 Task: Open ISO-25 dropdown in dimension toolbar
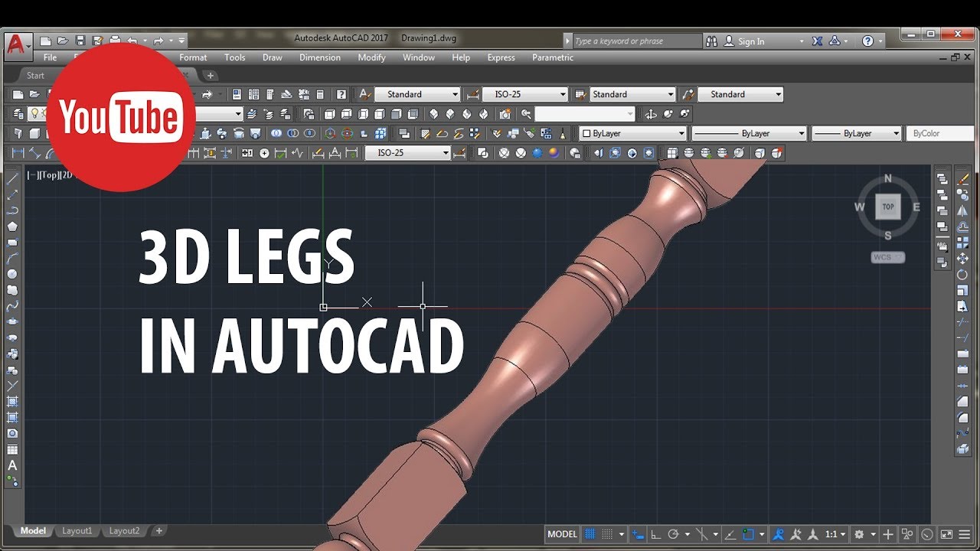tap(408, 153)
